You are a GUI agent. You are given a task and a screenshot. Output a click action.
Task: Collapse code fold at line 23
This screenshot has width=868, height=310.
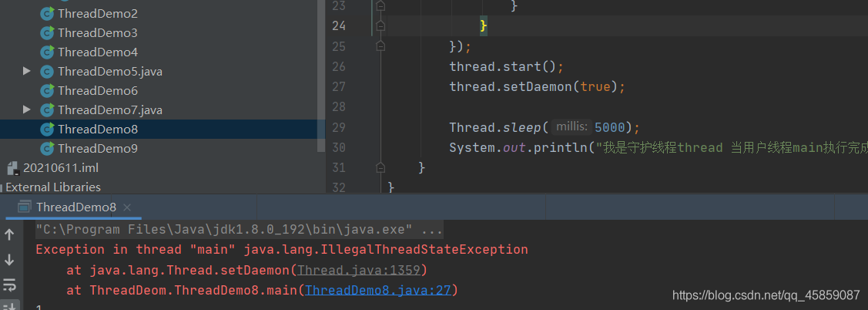tap(380, 5)
